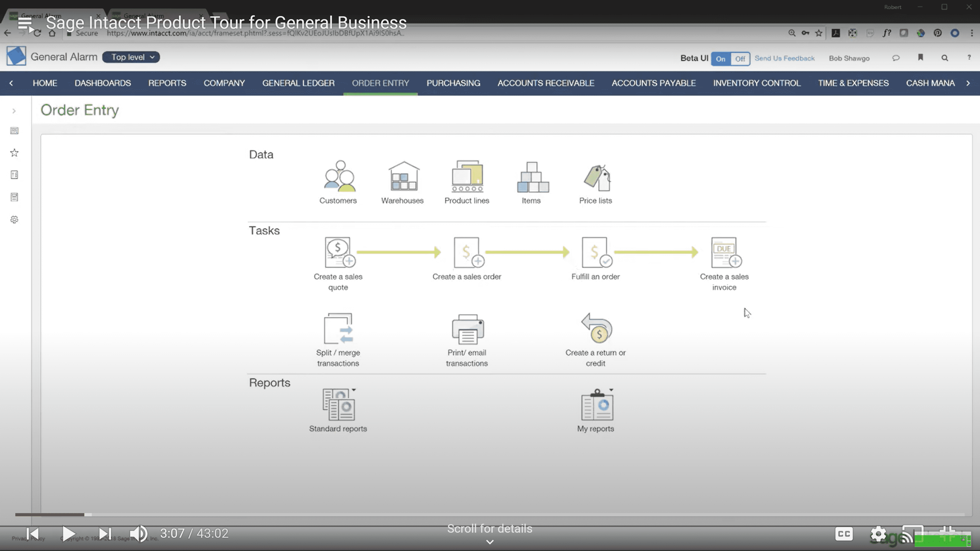This screenshot has height=551, width=980.
Task: Open the ACCOUNTS PAYABLE menu
Action: pyautogui.click(x=654, y=83)
